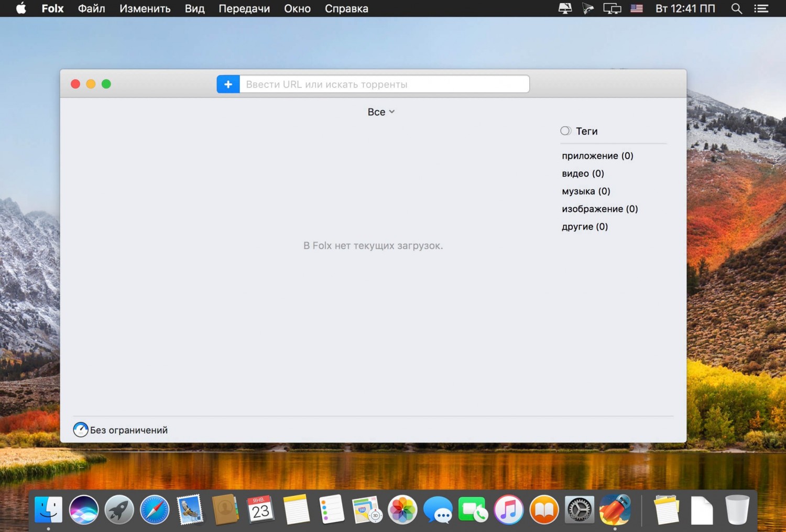Open iBooks from the Dock

pyautogui.click(x=544, y=509)
